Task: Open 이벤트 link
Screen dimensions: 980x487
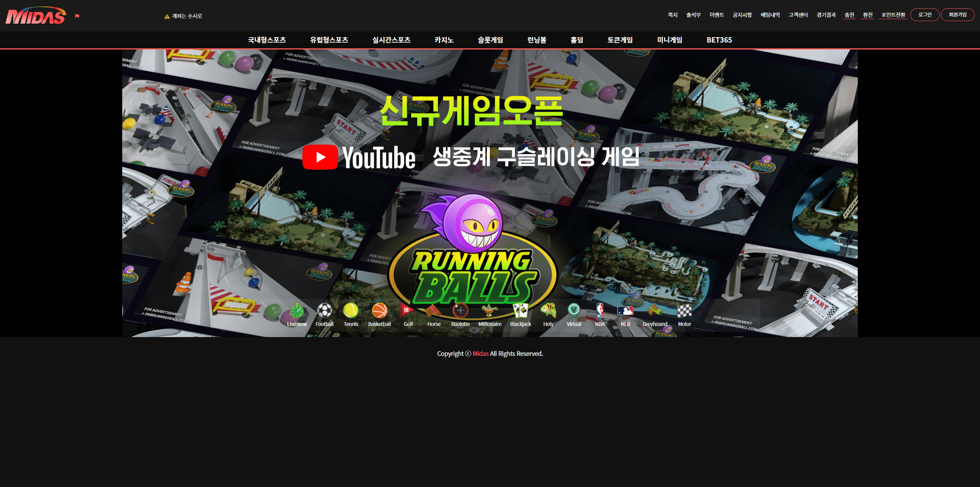Action: (716, 15)
